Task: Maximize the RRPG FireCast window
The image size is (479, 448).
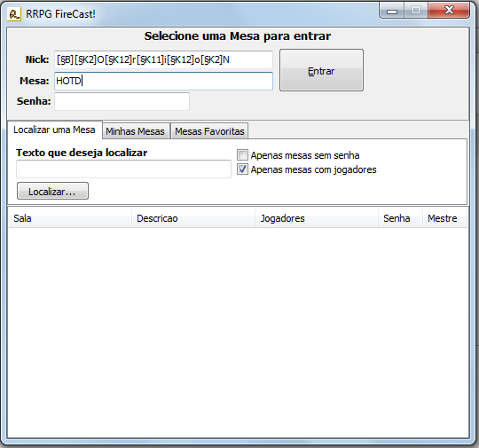Action: tap(416, 11)
